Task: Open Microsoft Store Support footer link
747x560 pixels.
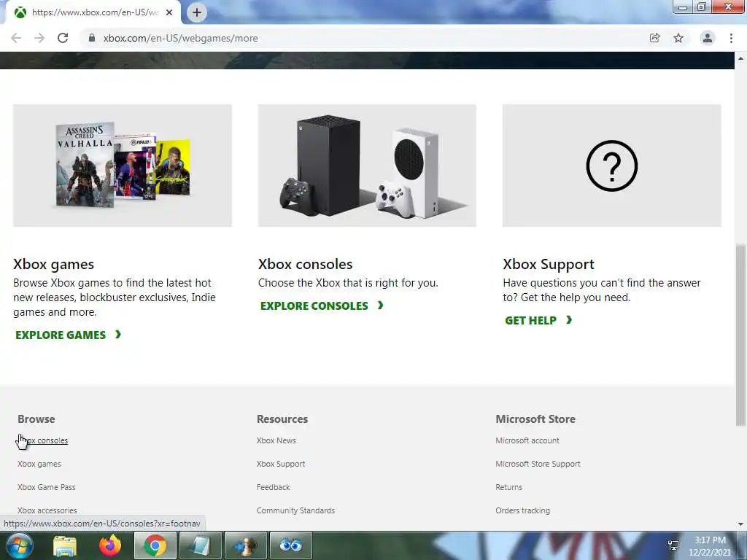Action: pos(538,464)
